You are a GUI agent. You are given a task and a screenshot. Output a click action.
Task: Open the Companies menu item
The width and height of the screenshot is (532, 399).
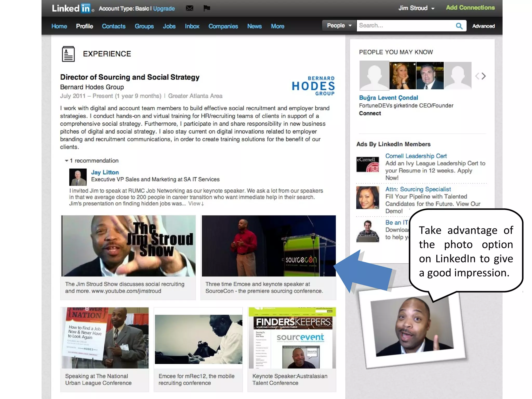[223, 26]
